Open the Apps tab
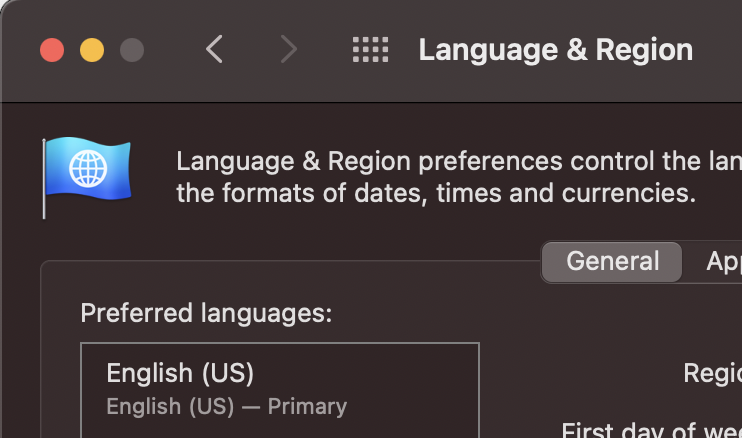Image resolution: width=742 pixels, height=438 pixels. [x=722, y=262]
